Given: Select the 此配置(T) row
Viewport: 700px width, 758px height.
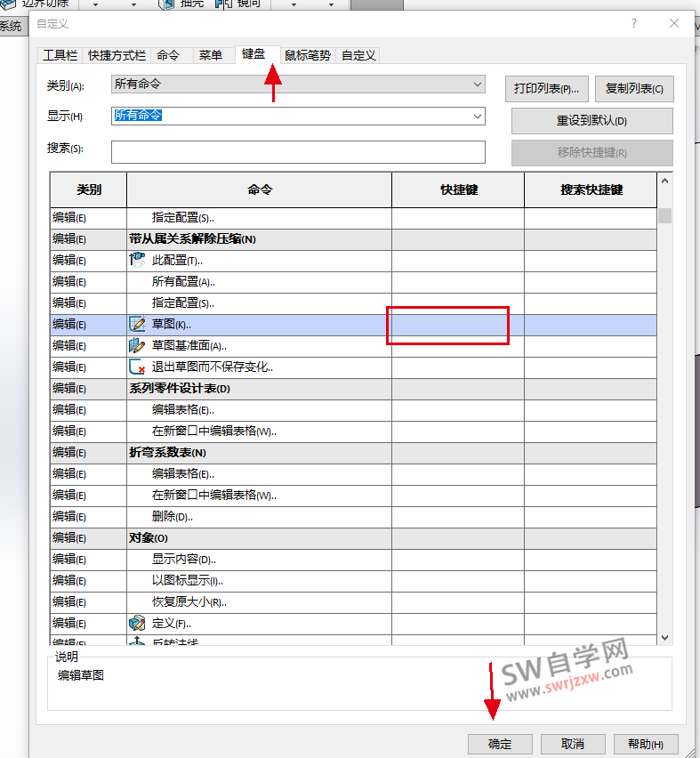Looking at the screenshot, I should click(353, 260).
